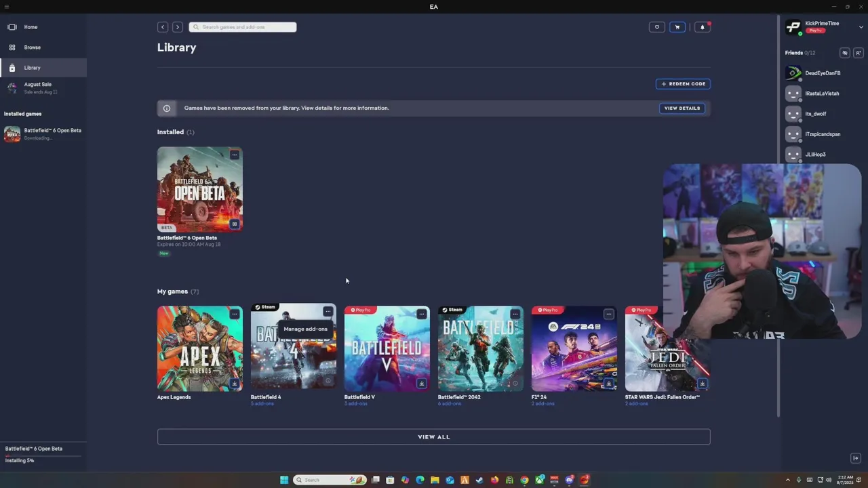Click the Windows taskbar Search box
Image resolution: width=868 pixels, height=488 pixels.
point(330,480)
